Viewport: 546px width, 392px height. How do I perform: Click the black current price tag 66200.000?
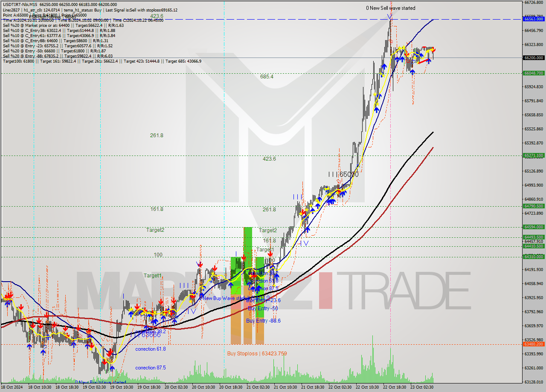coord(534,58)
